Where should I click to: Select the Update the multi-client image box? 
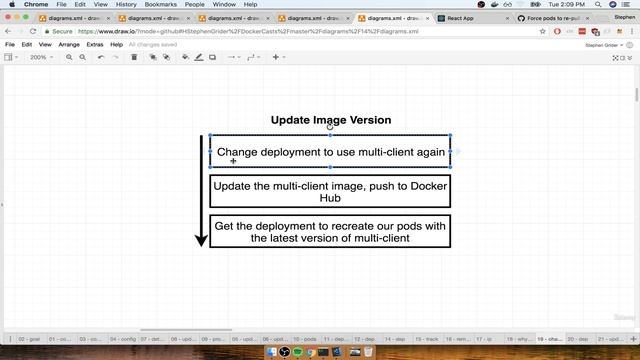pyautogui.click(x=330, y=191)
